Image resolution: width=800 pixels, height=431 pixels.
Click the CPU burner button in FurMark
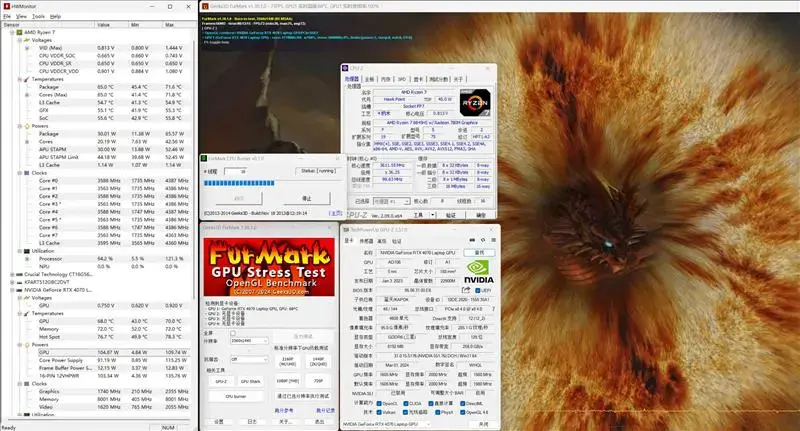click(236, 396)
